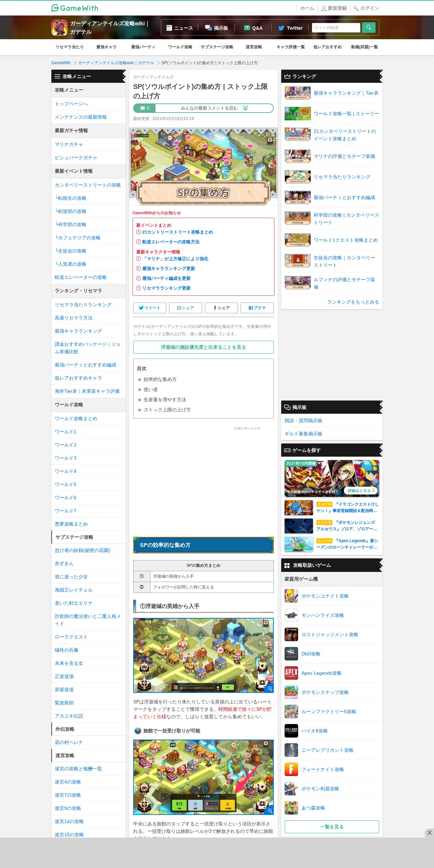Open the フォートナイト攻略 game icon
This screenshot has width=434, height=868.
291,769
